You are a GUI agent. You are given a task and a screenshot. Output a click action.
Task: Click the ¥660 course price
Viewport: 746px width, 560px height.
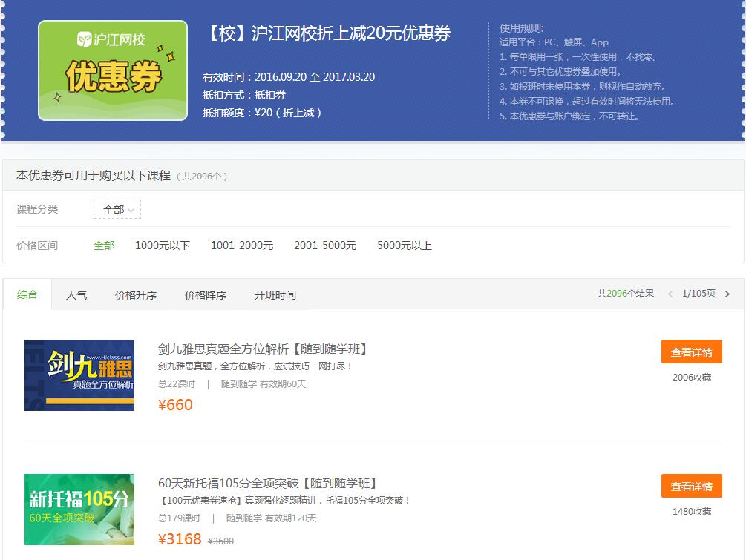[x=175, y=405]
